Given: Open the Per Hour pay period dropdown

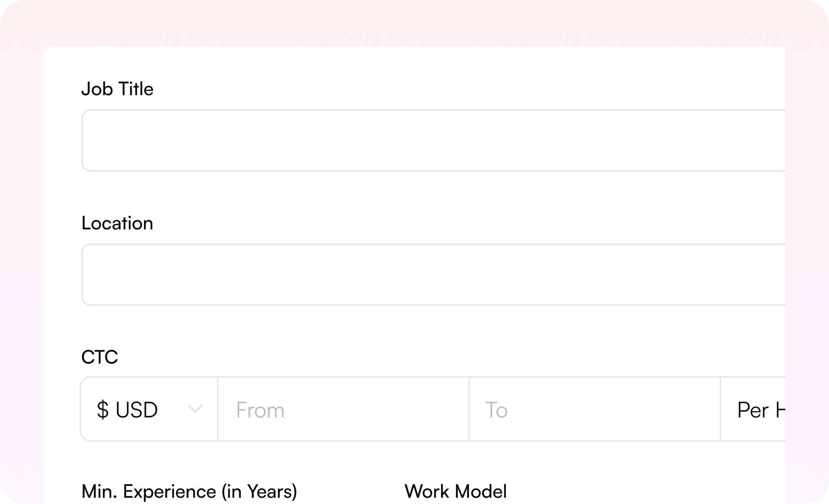Looking at the screenshot, I should [x=757, y=410].
